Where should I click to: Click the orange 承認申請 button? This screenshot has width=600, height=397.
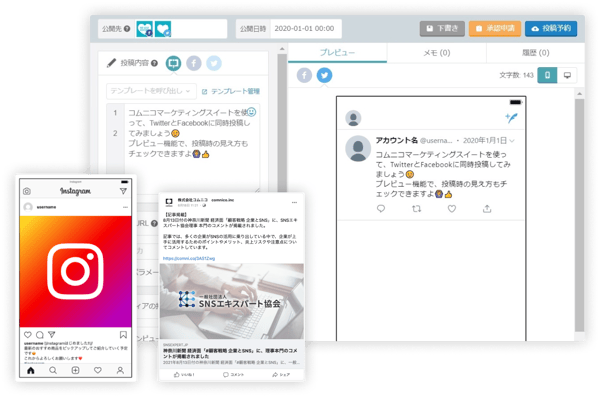495,29
